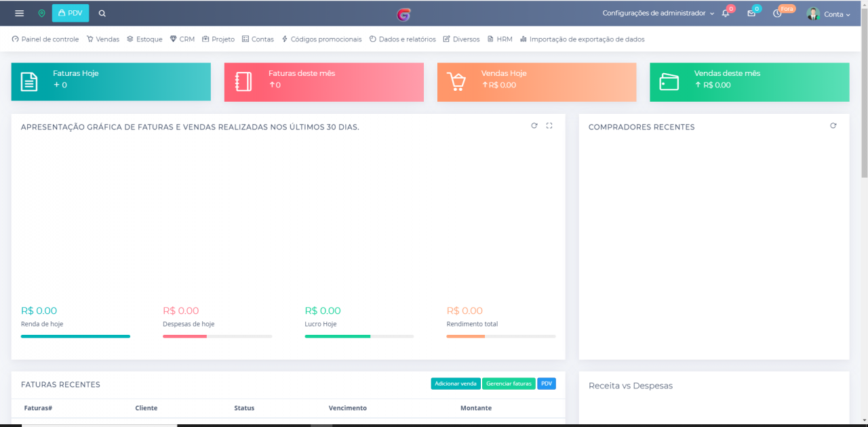Click the Vendas Hoje summary card

[536, 82]
